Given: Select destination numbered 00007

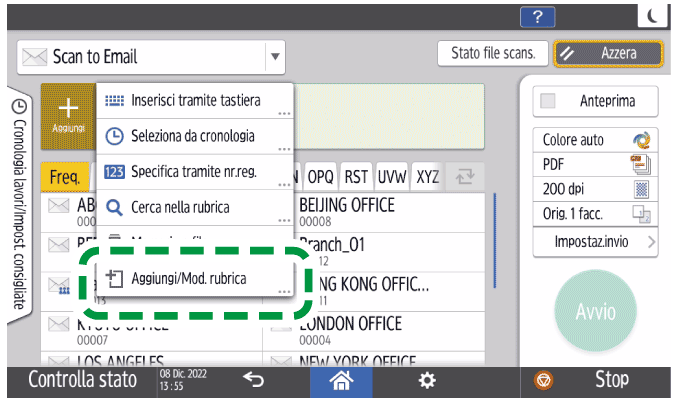Looking at the screenshot, I should pyautogui.click(x=152, y=332).
